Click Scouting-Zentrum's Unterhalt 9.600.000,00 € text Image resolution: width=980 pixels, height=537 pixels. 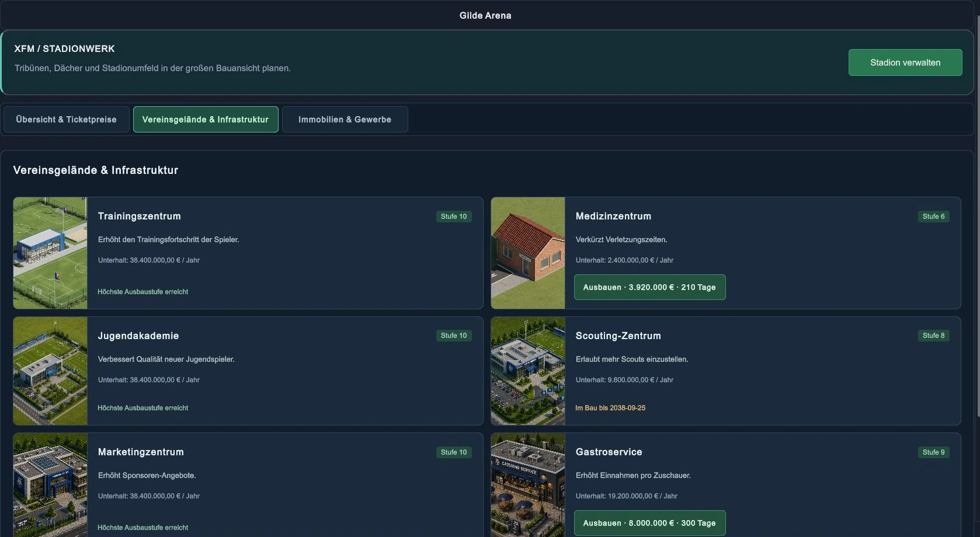coord(624,380)
